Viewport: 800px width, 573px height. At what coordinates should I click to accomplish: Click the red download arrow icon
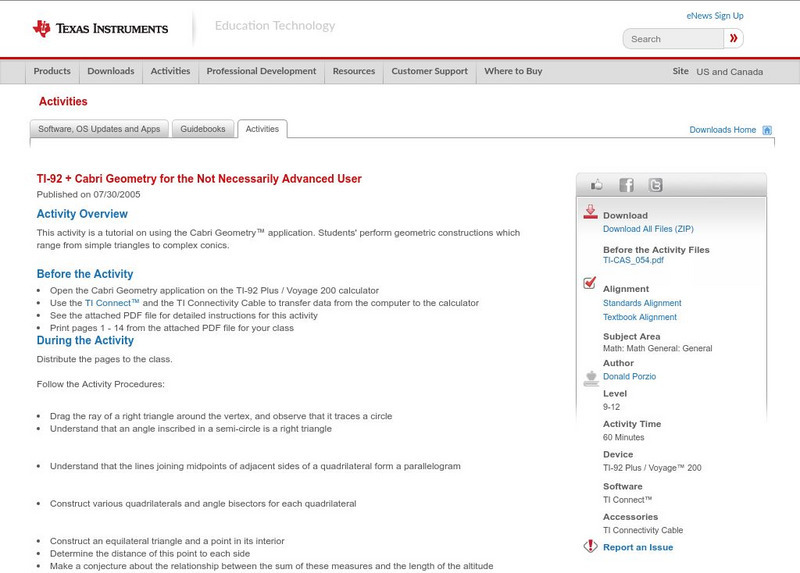tap(590, 212)
